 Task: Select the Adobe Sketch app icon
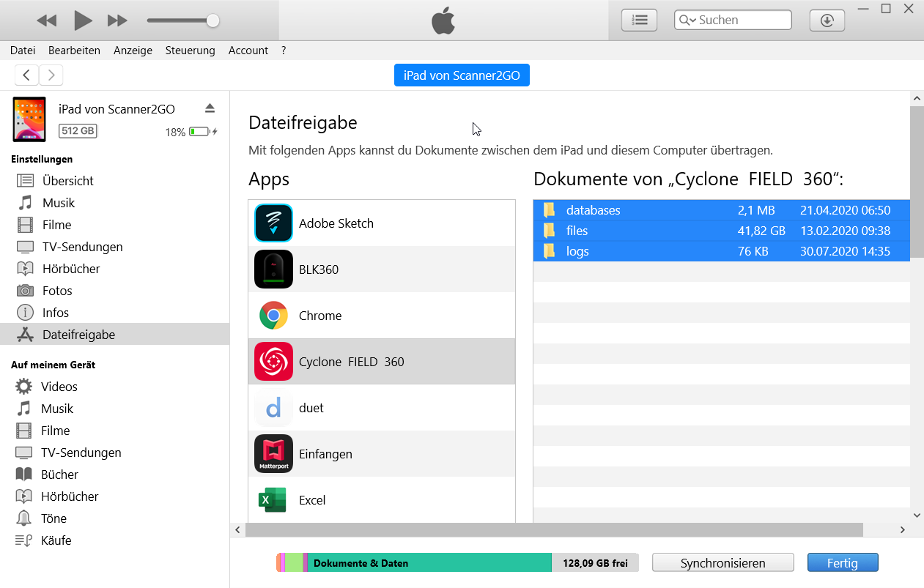(x=273, y=223)
